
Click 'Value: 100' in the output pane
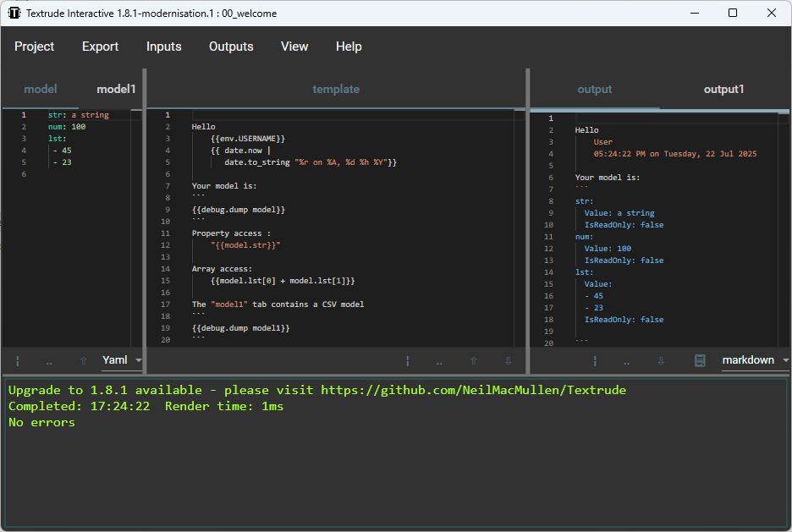pyautogui.click(x=608, y=249)
